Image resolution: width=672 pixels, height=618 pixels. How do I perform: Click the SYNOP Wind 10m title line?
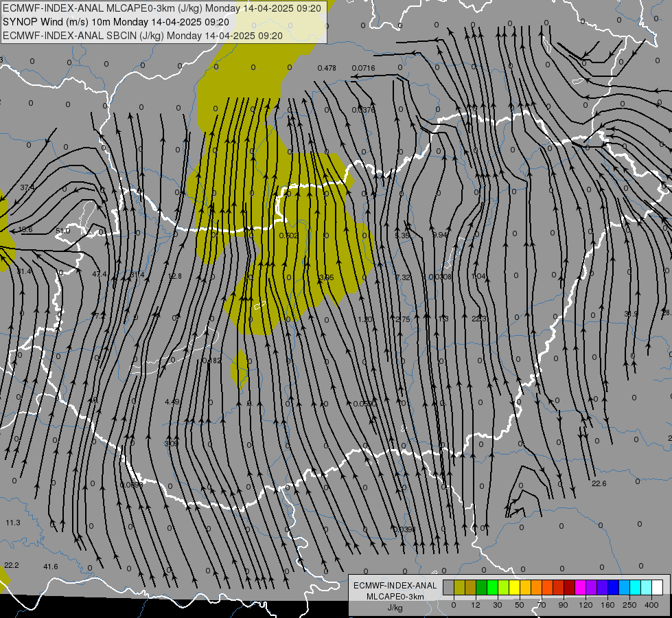116,22
